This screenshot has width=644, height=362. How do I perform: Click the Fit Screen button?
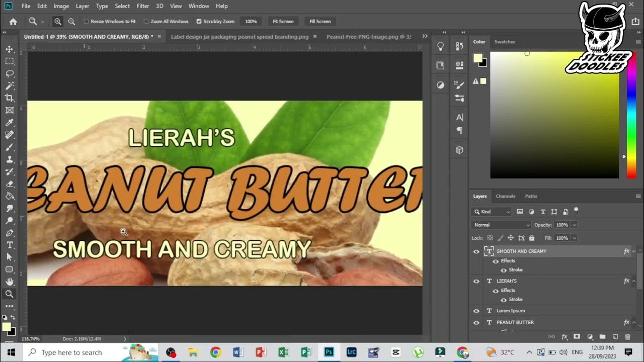pos(283,22)
